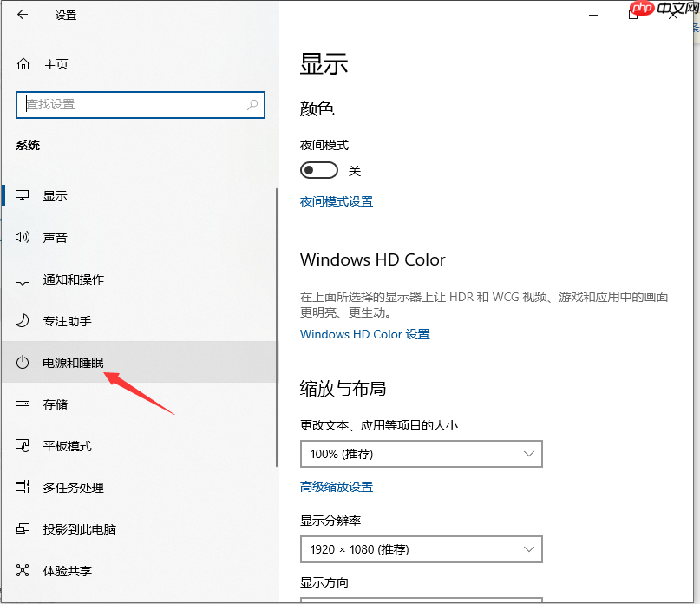700x604 pixels.
Task: Expand the 100% (推荐) scaling dropdown
Action: (x=421, y=453)
